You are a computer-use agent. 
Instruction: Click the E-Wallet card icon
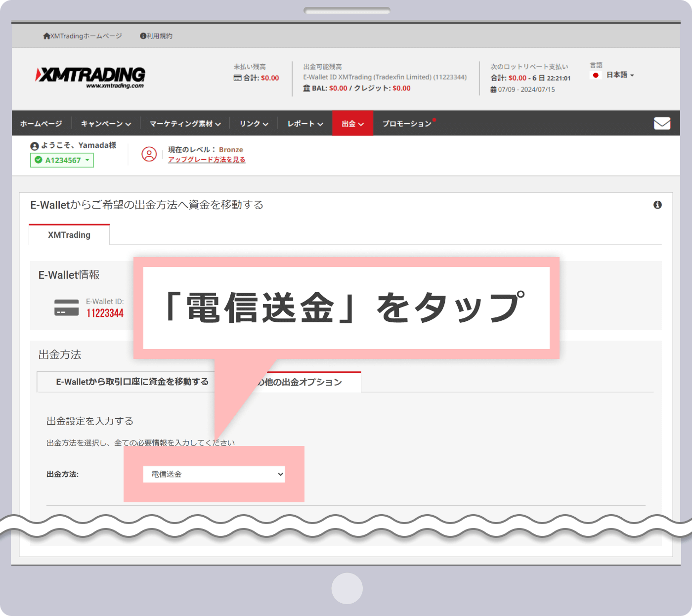pyautogui.click(x=67, y=308)
